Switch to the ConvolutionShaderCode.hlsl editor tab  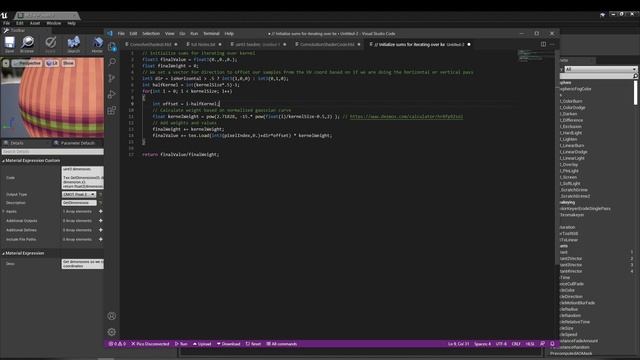tap(327, 44)
